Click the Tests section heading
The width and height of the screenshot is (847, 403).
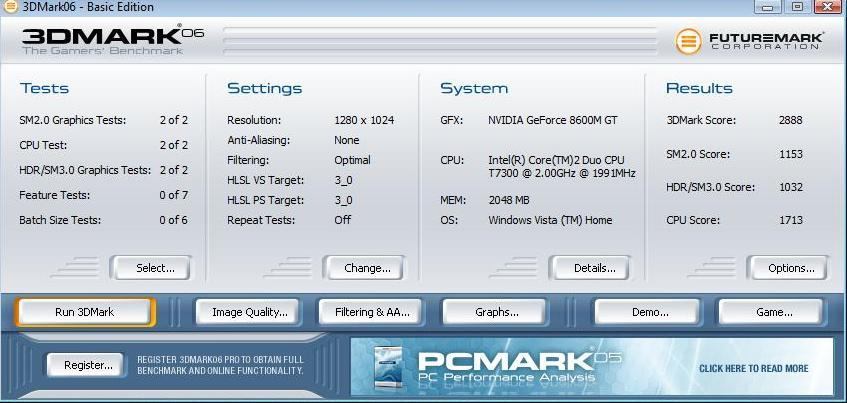point(44,88)
